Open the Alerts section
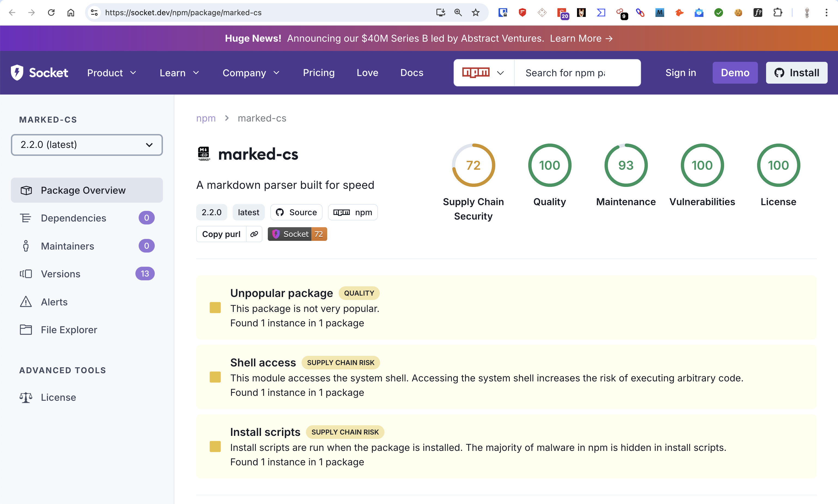The width and height of the screenshot is (838, 504). tap(87, 302)
